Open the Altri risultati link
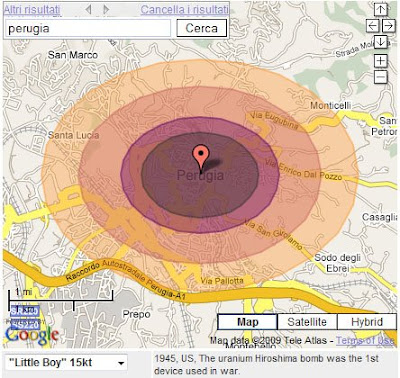The width and height of the screenshot is (400, 378). click(x=32, y=10)
